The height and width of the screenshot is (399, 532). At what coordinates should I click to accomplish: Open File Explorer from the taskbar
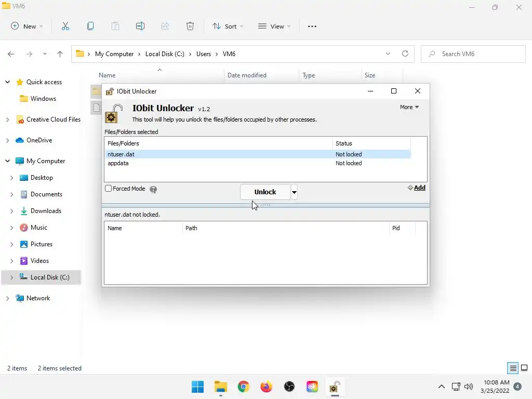(x=220, y=387)
